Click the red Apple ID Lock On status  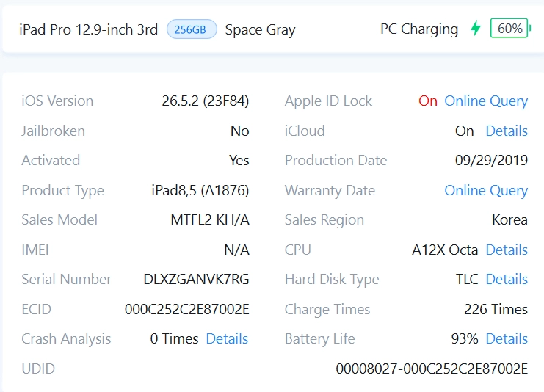tap(427, 101)
